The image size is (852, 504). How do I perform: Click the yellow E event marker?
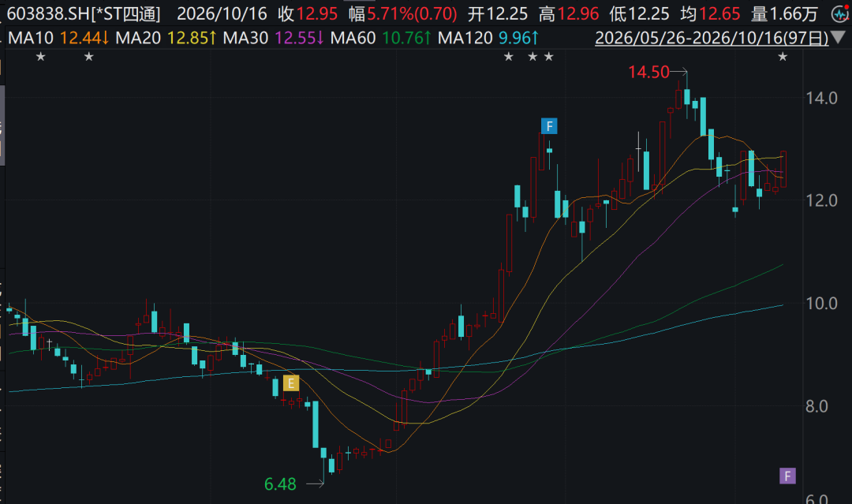[x=290, y=383]
